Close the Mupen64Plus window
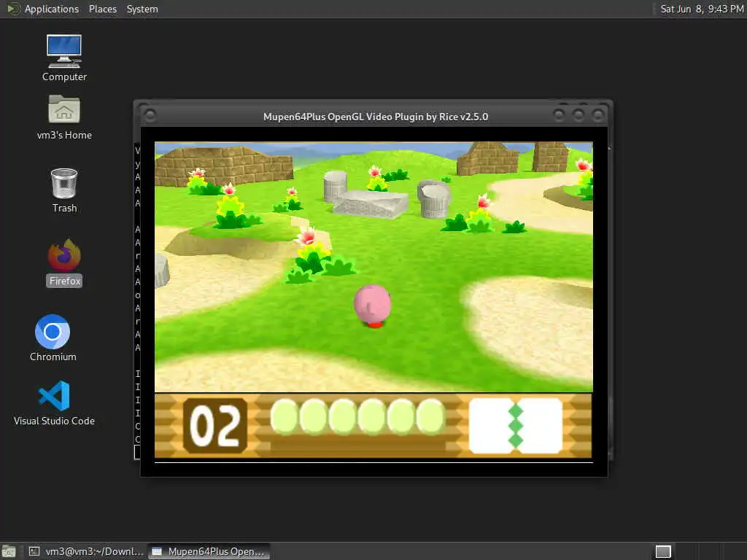 [597, 114]
